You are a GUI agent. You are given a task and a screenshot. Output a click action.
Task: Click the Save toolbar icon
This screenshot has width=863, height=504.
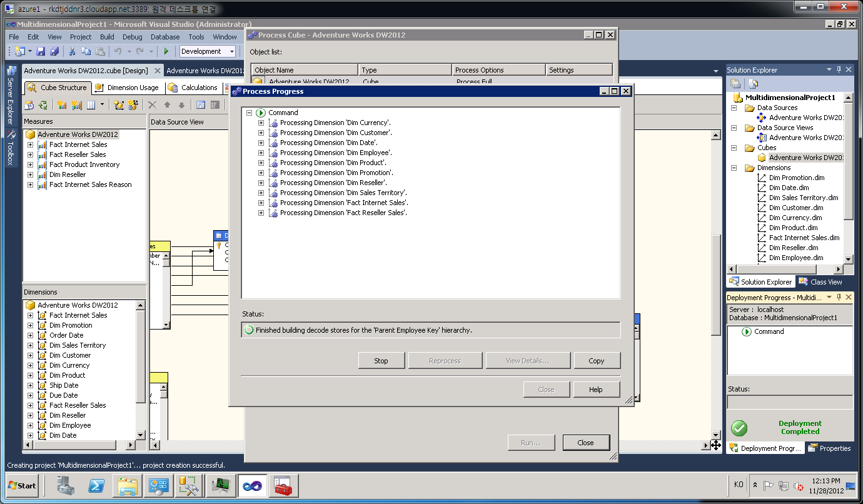(x=41, y=51)
